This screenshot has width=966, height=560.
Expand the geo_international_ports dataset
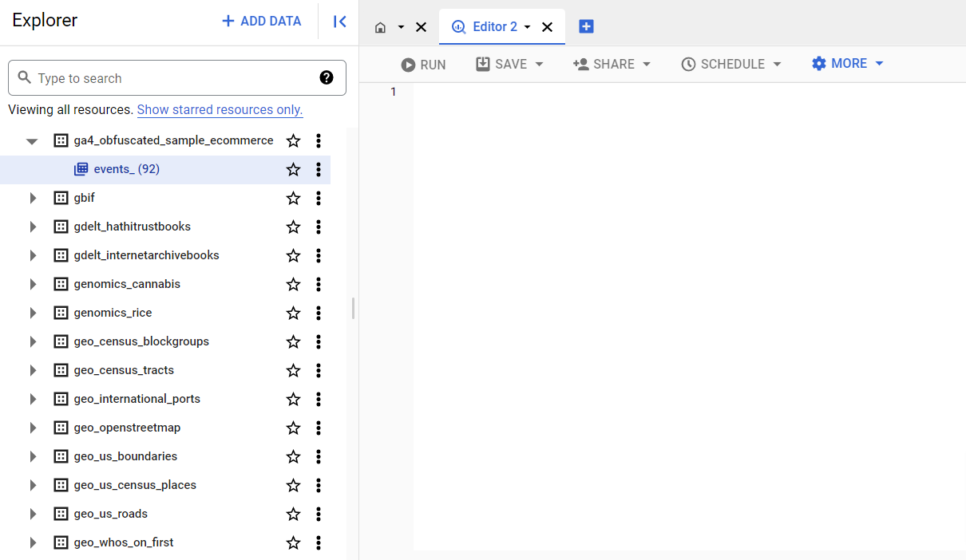[x=33, y=399]
